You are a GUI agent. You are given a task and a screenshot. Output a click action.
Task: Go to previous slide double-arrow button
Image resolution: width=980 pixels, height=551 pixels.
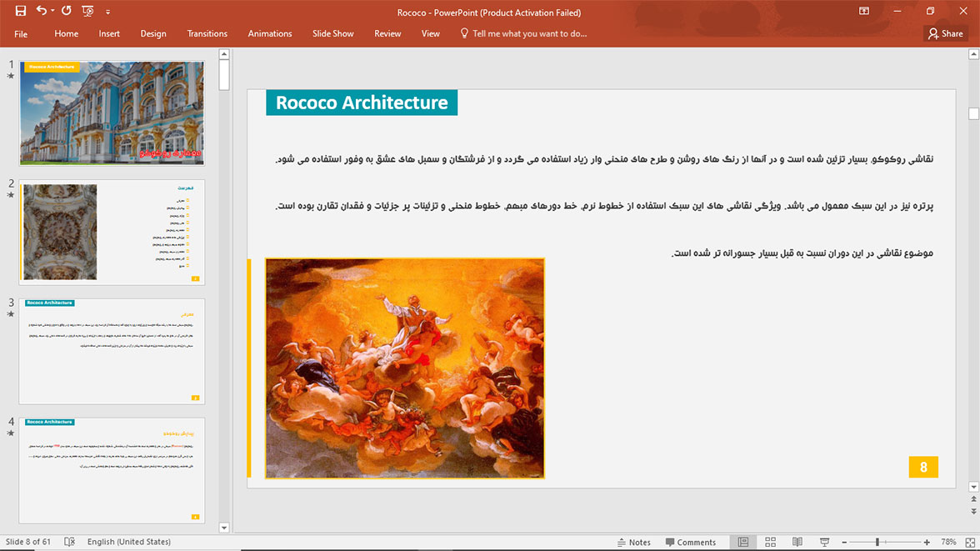click(x=973, y=499)
